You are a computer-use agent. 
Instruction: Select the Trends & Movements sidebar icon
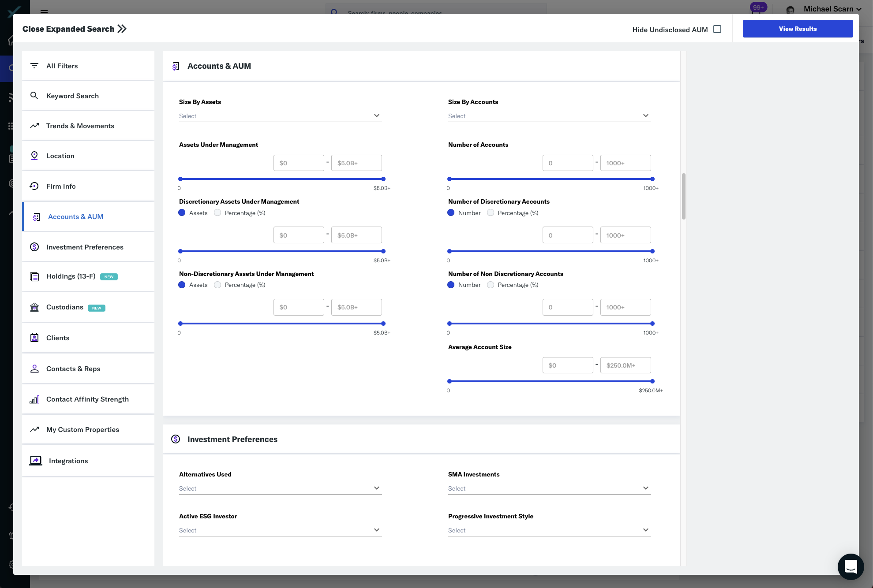[34, 126]
